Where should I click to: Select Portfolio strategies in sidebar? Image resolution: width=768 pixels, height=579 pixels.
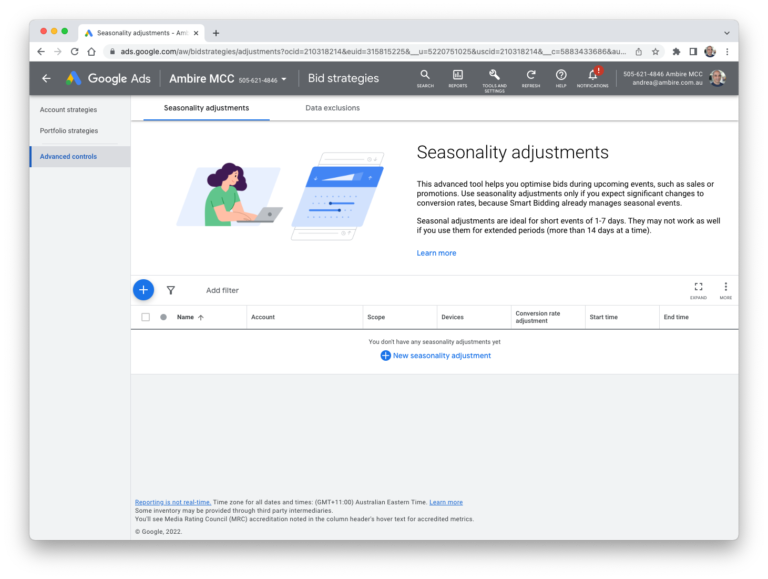[69, 131]
